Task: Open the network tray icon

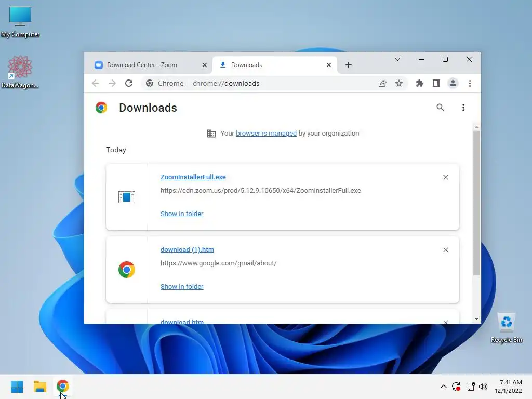Action: click(470, 387)
